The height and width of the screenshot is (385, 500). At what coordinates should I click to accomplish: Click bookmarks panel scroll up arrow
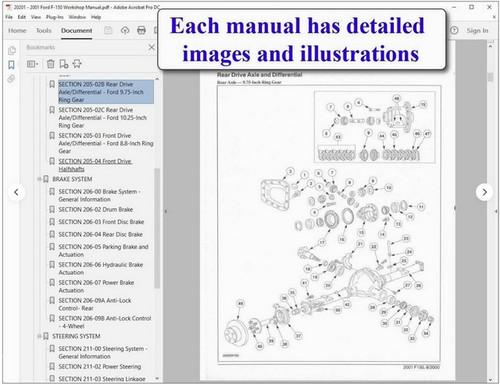(x=157, y=79)
